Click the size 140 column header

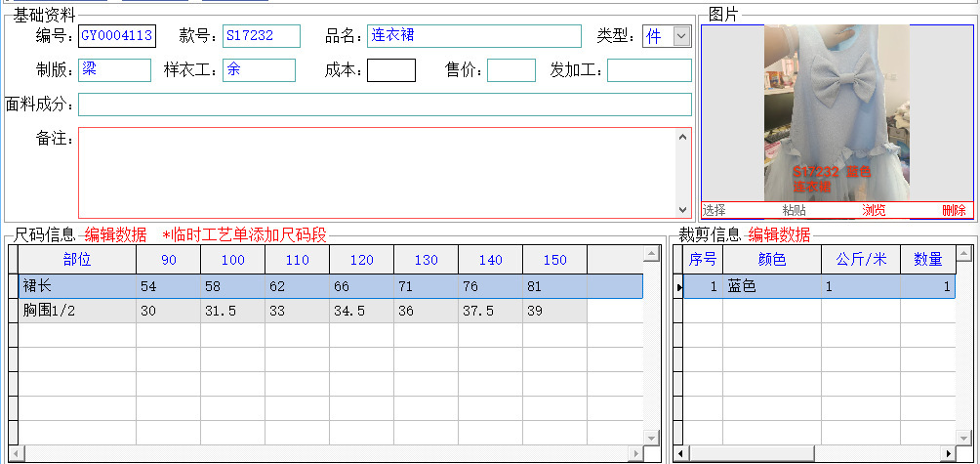pos(491,260)
